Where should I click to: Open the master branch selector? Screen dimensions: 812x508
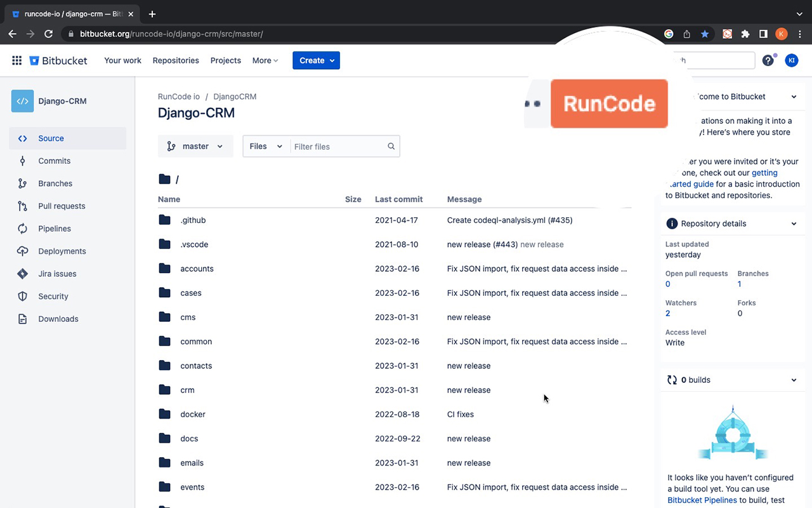tap(195, 146)
